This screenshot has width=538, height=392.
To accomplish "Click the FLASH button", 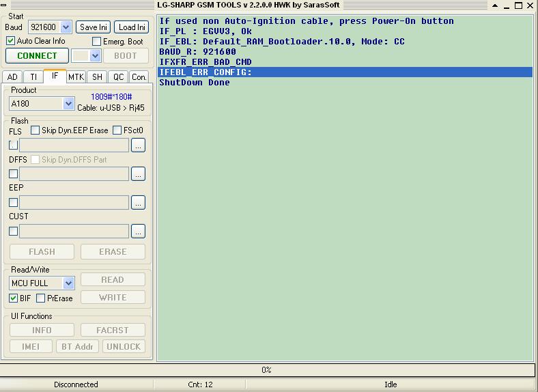I will pos(42,251).
